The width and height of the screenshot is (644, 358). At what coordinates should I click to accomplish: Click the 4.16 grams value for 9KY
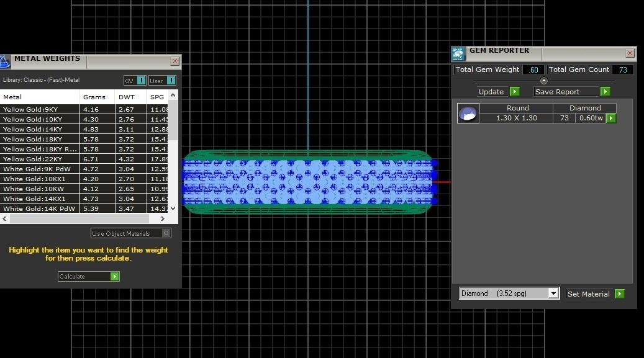[97, 109]
